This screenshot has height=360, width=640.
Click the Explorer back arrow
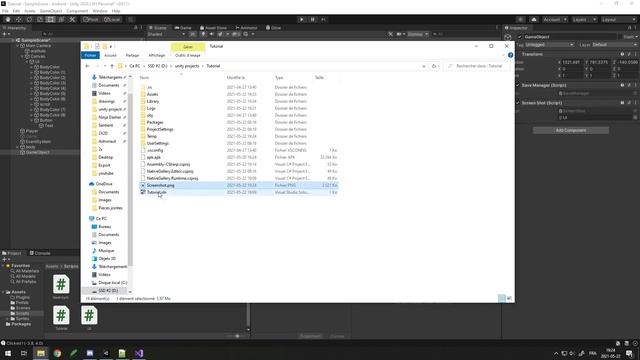coord(87,66)
